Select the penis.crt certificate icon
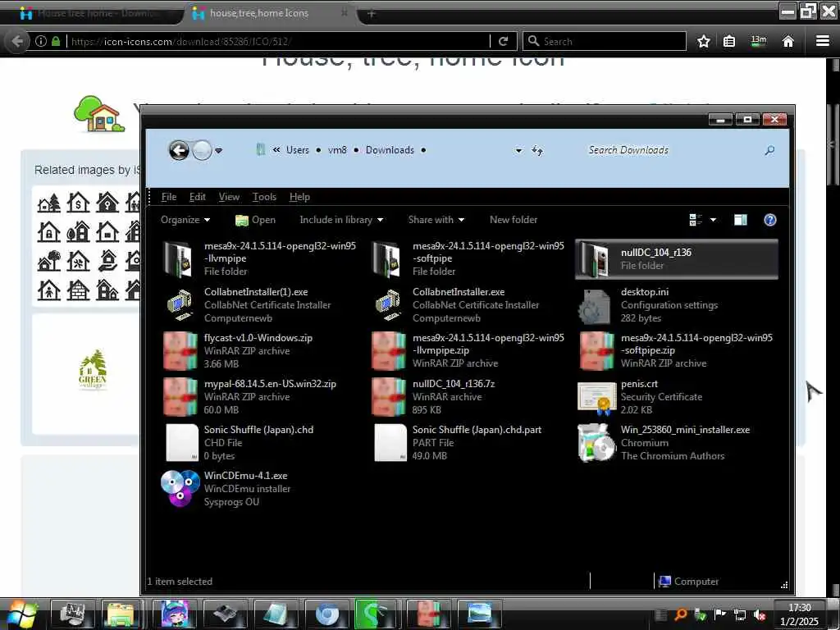This screenshot has height=630, width=840. (597, 398)
